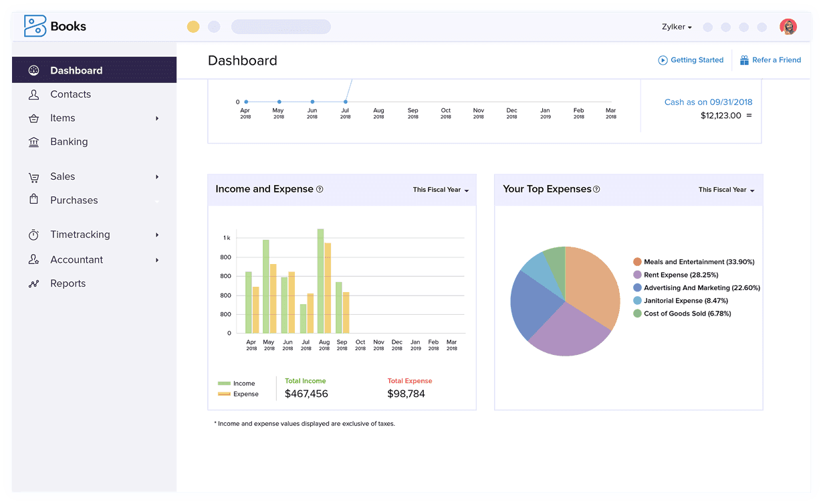823x504 pixels.
Task: Open This Fiscal Year dropdown for Top Expenses
Action: click(726, 190)
